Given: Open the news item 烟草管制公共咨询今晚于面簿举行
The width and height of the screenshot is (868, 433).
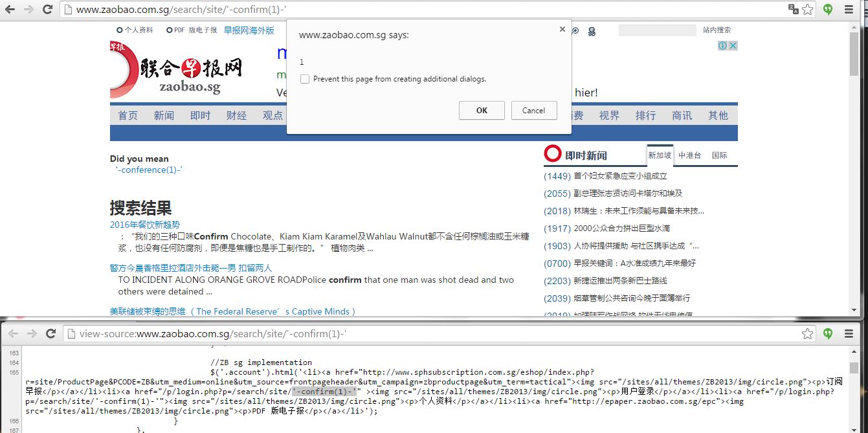Looking at the screenshot, I should 632,298.
